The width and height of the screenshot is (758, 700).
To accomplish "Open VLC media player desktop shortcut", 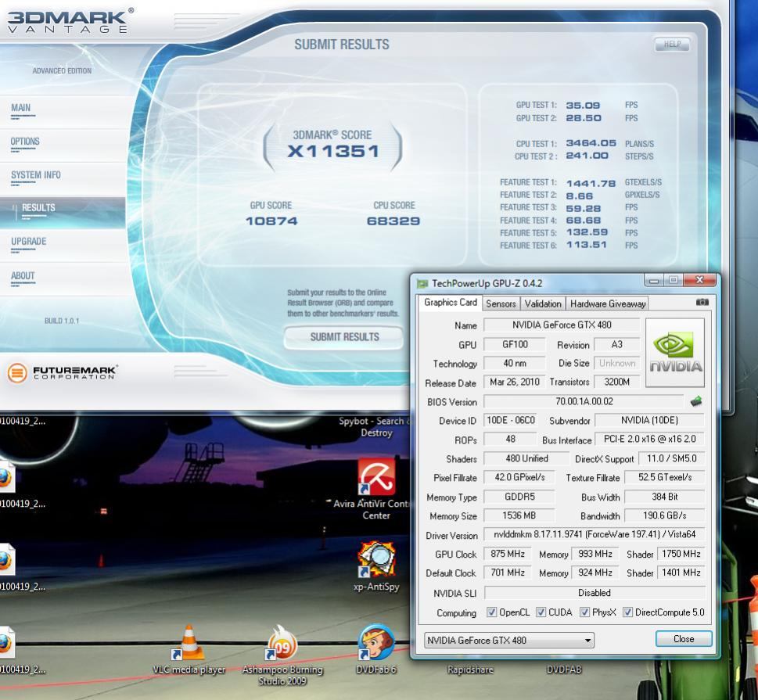I will tap(189, 648).
